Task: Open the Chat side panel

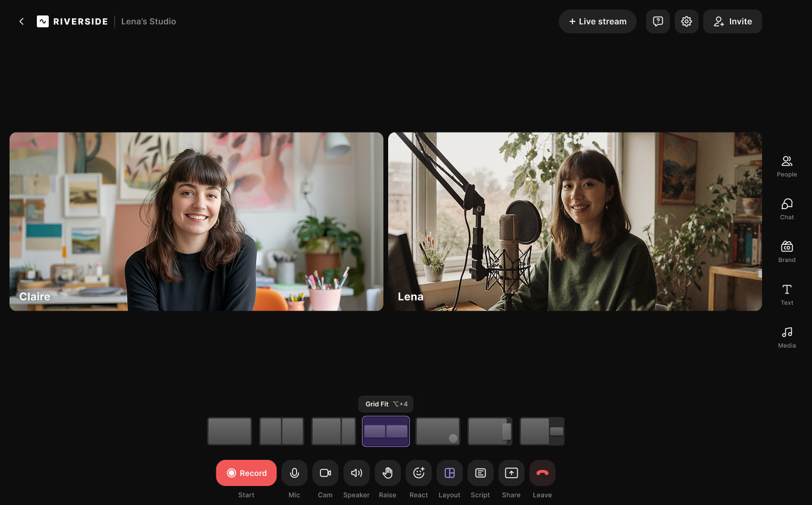Action: tap(786, 208)
